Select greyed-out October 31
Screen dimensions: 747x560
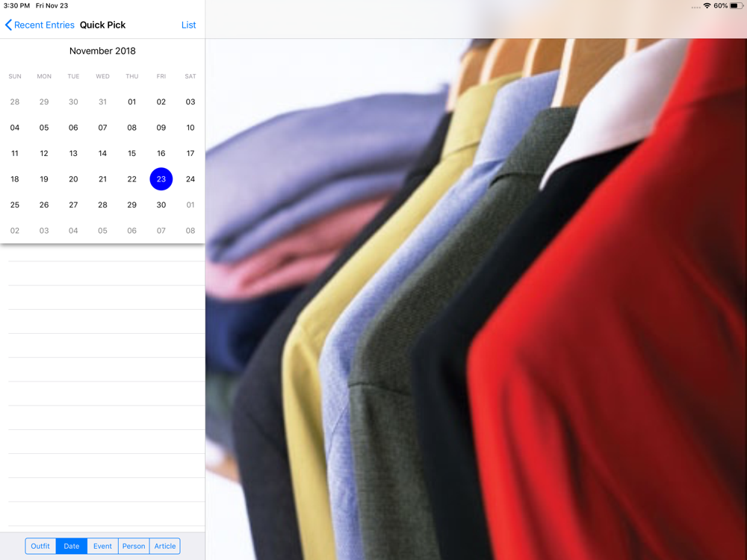(102, 102)
